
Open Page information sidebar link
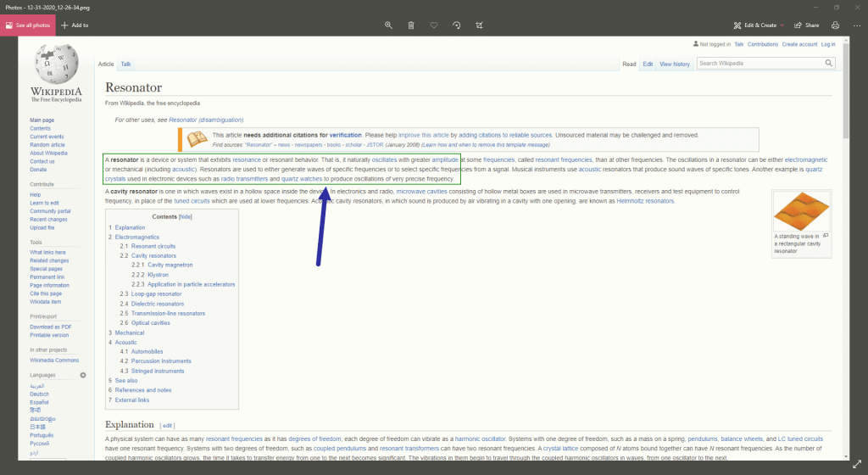coord(49,286)
